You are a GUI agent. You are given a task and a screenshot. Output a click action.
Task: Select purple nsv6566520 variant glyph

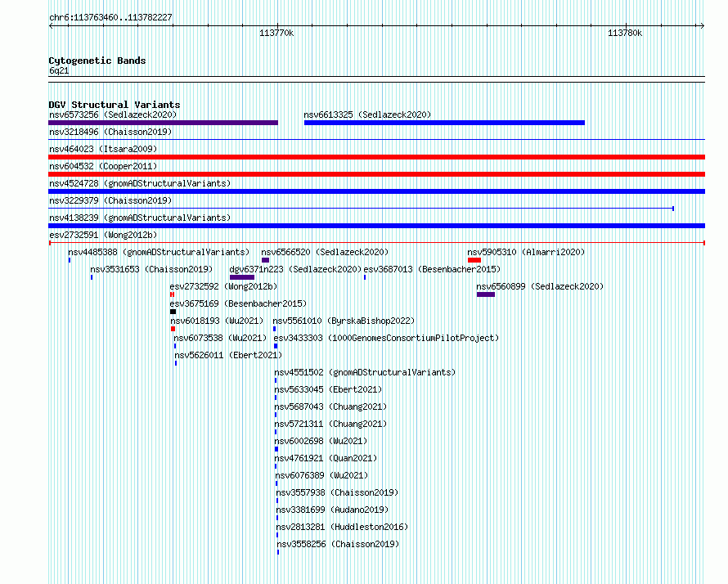pyautogui.click(x=266, y=260)
